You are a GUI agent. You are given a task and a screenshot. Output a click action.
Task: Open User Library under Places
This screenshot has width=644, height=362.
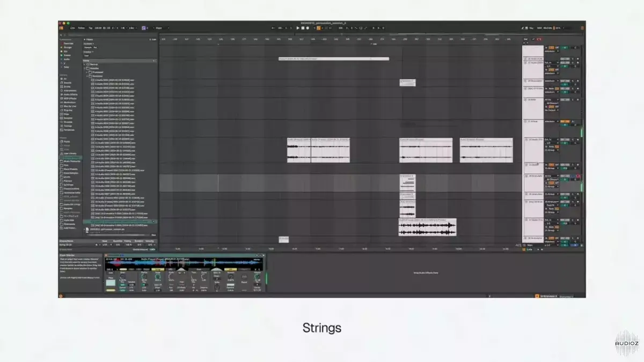click(x=69, y=153)
